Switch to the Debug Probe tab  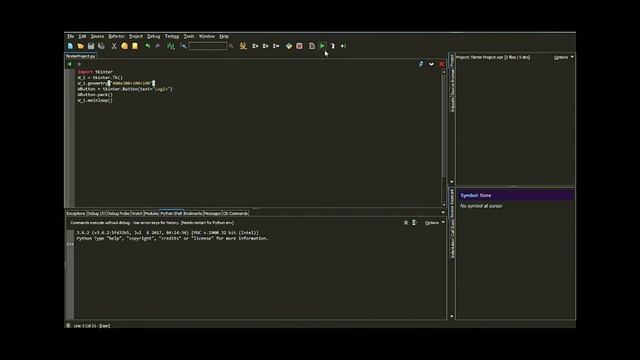point(118,213)
